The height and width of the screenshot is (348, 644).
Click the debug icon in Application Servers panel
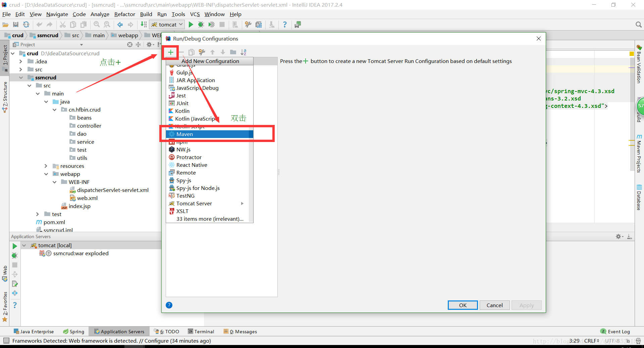15,256
